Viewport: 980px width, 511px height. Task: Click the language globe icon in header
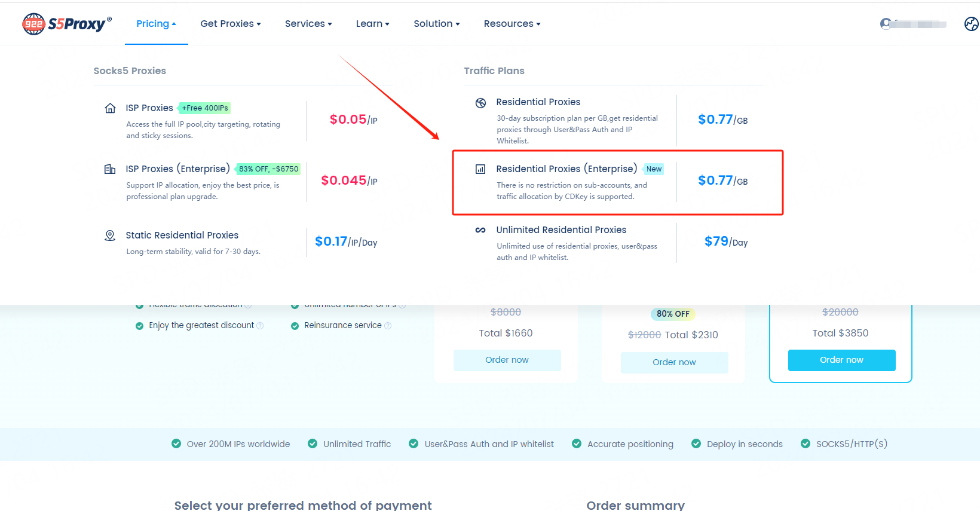tap(971, 24)
